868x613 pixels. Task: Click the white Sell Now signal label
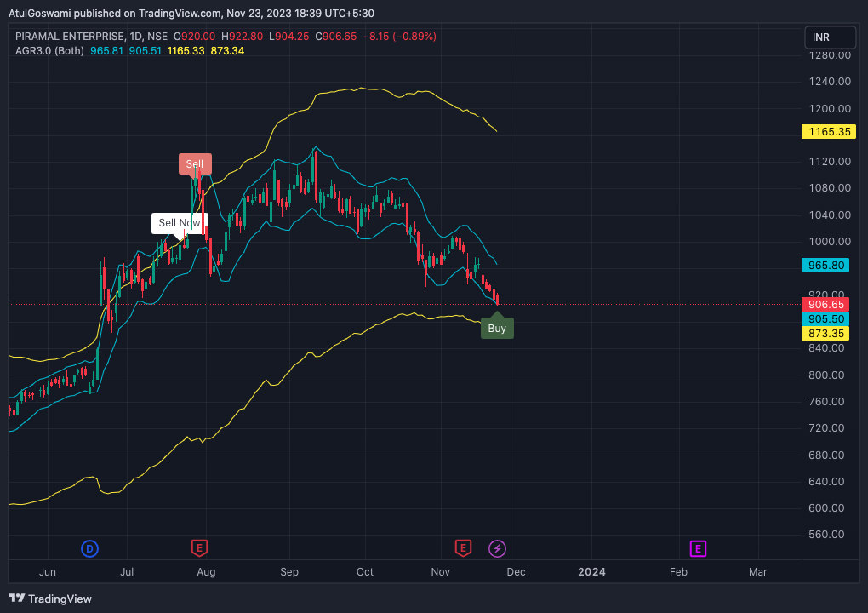pos(180,222)
